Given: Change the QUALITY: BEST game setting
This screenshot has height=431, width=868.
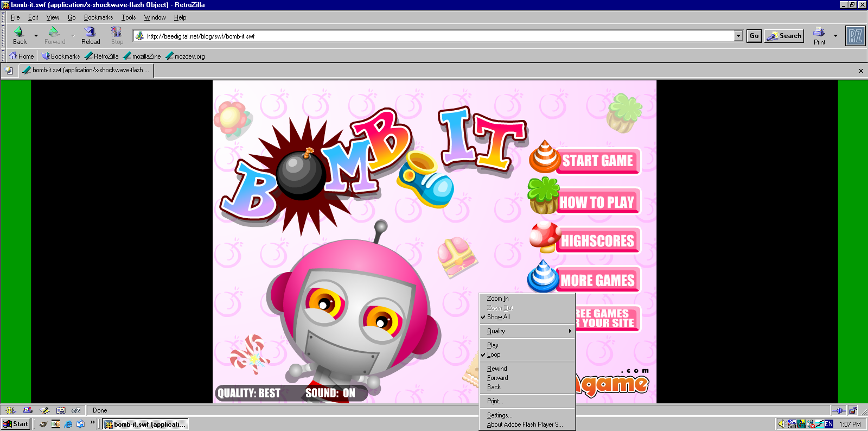Looking at the screenshot, I should coord(249,393).
